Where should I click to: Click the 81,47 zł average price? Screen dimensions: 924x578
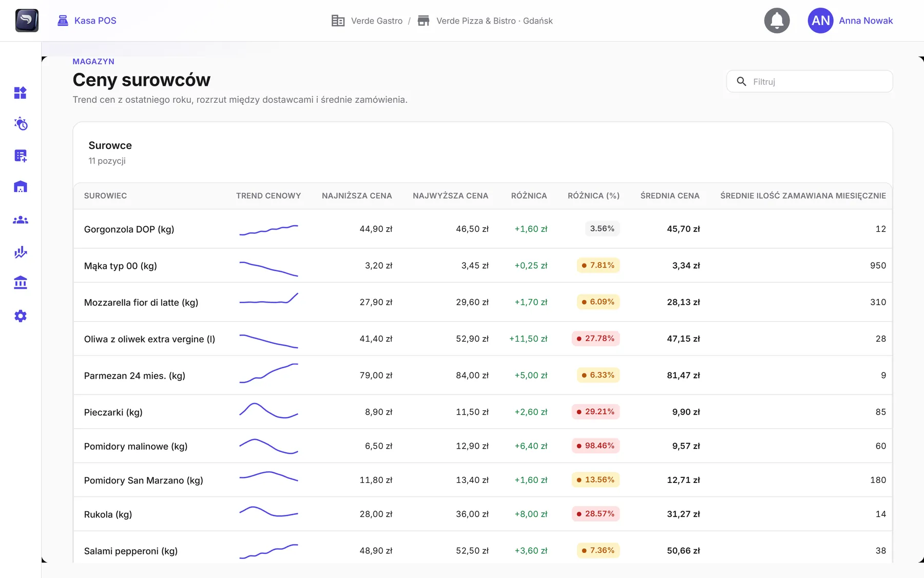(x=683, y=376)
